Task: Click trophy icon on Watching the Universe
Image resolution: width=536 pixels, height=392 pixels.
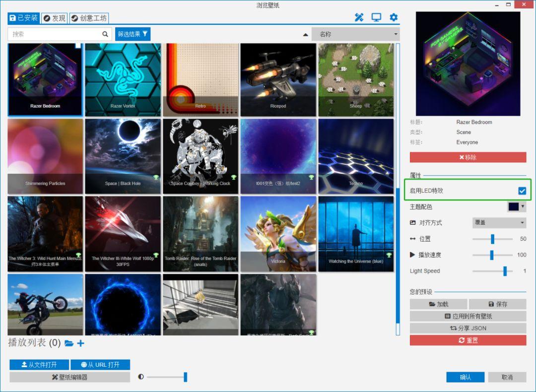Action: tap(389, 255)
